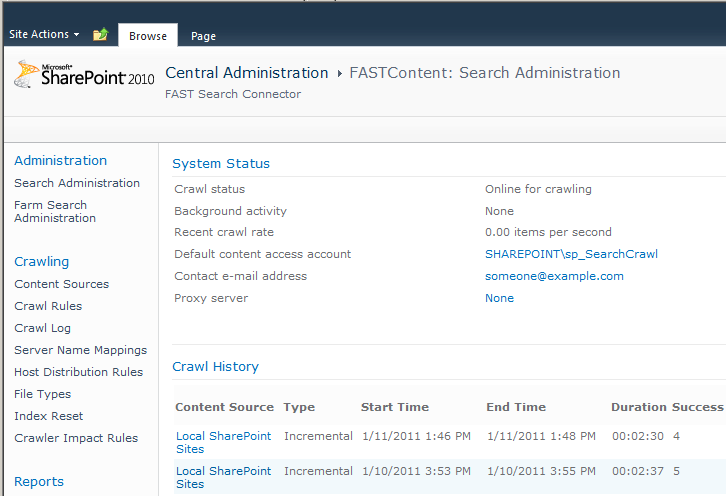The width and height of the screenshot is (726, 496).
Task: Switch to the Page ribbon tab
Action: pos(203,36)
